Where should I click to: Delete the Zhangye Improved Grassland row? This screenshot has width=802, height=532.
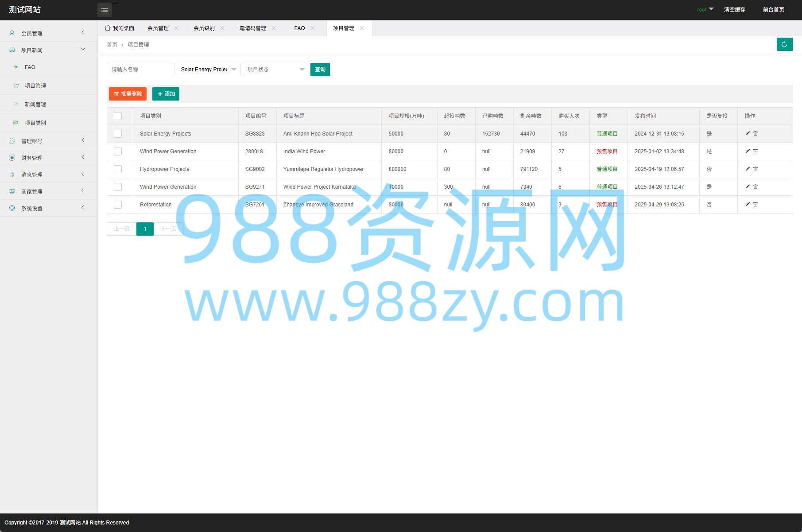pos(756,204)
